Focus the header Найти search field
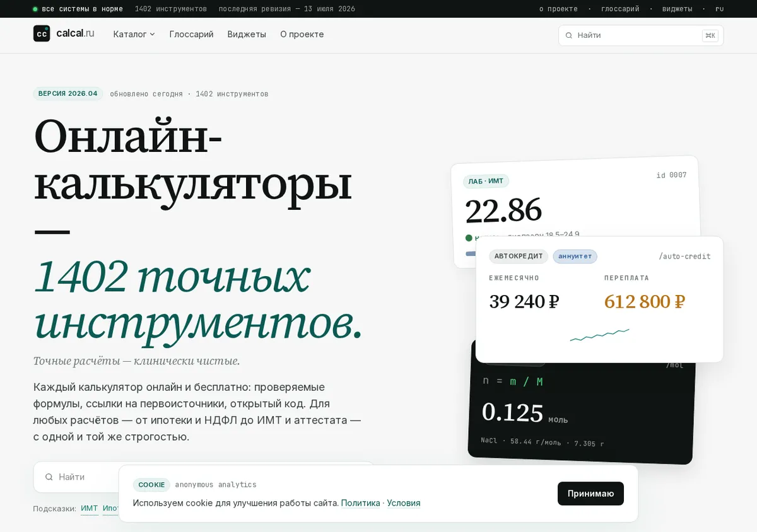757x532 pixels. coord(641,36)
